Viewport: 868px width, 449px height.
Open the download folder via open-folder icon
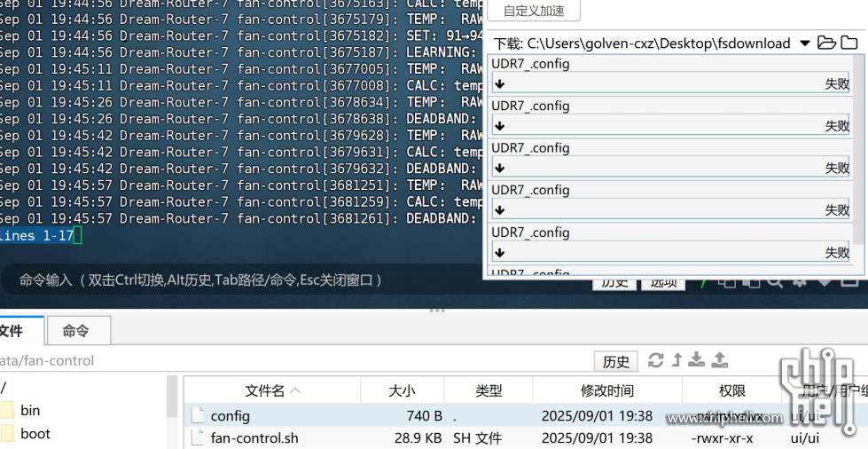[826, 43]
